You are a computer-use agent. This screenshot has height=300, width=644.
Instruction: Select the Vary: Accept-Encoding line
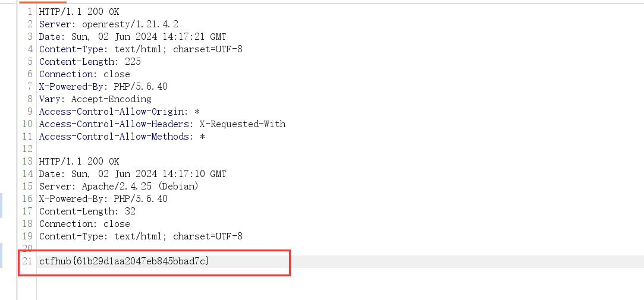coord(95,99)
